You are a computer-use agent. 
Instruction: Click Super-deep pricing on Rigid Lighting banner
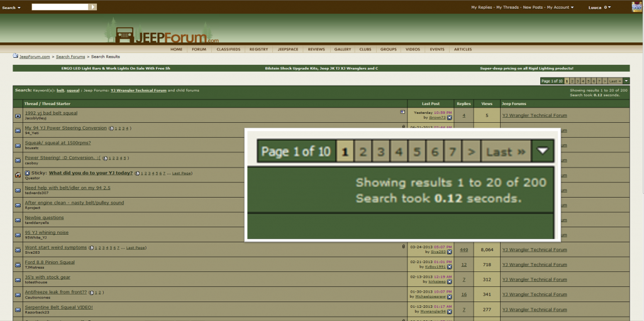(526, 68)
